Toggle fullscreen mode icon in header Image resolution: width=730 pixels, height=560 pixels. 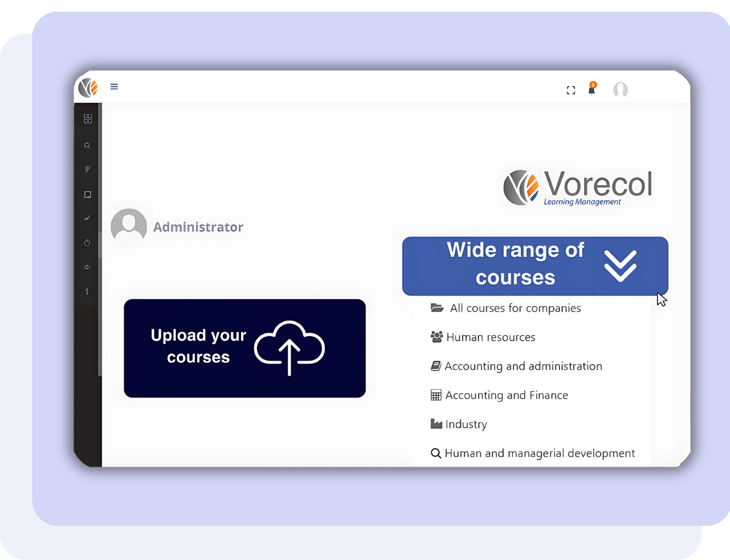tap(571, 90)
